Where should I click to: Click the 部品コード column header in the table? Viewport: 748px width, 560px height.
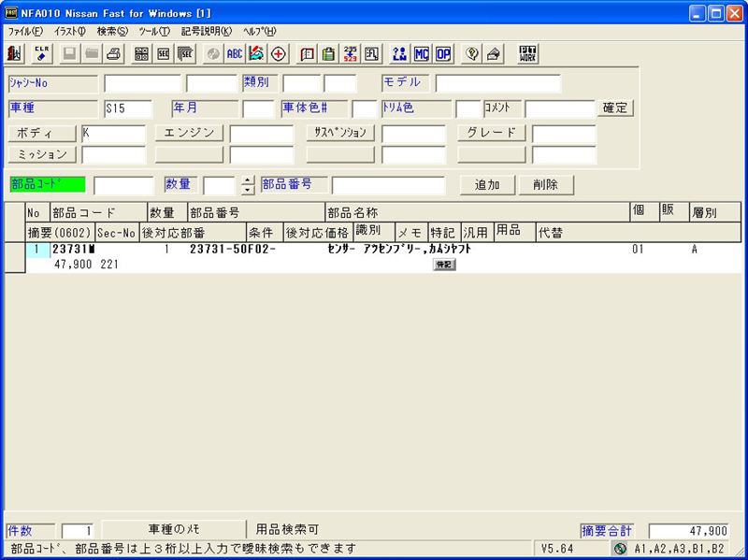pyautogui.click(x=99, y=212)
